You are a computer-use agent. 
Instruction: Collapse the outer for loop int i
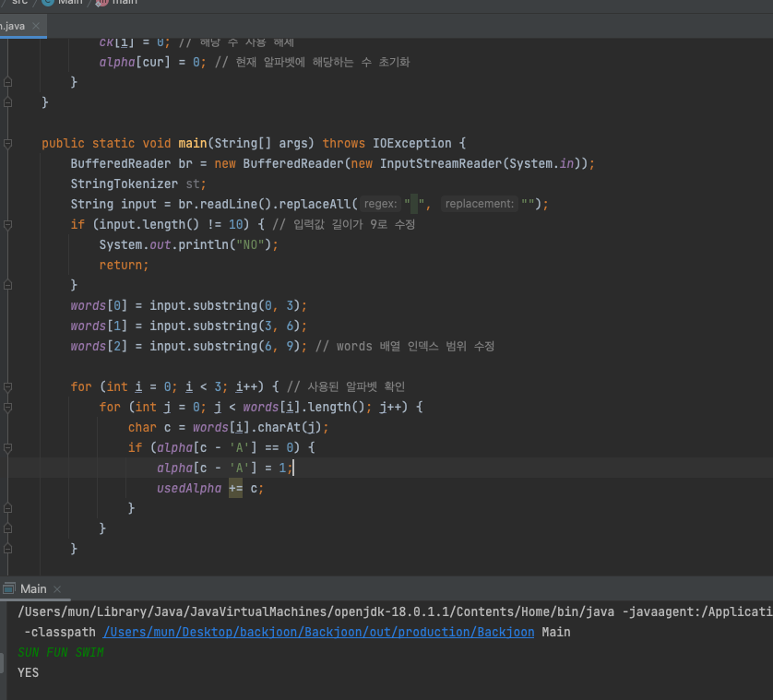click(8, 387)
